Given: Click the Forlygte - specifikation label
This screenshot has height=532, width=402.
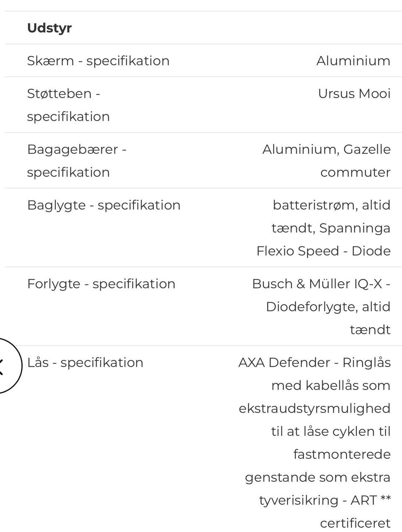Looking at the screenshot, I should point(101,284).
